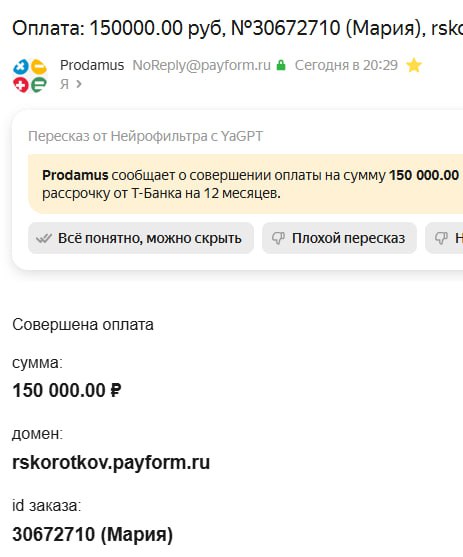Viewport: 463px width, 557px height.
Task: Click the NoReply@payform.ru email address
Action: pos(201,65)
